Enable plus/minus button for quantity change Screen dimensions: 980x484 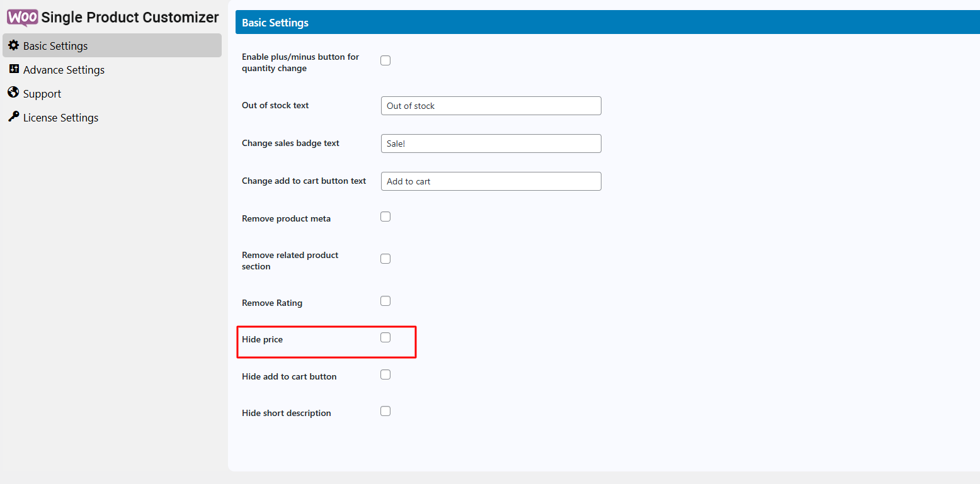point(385,60)
